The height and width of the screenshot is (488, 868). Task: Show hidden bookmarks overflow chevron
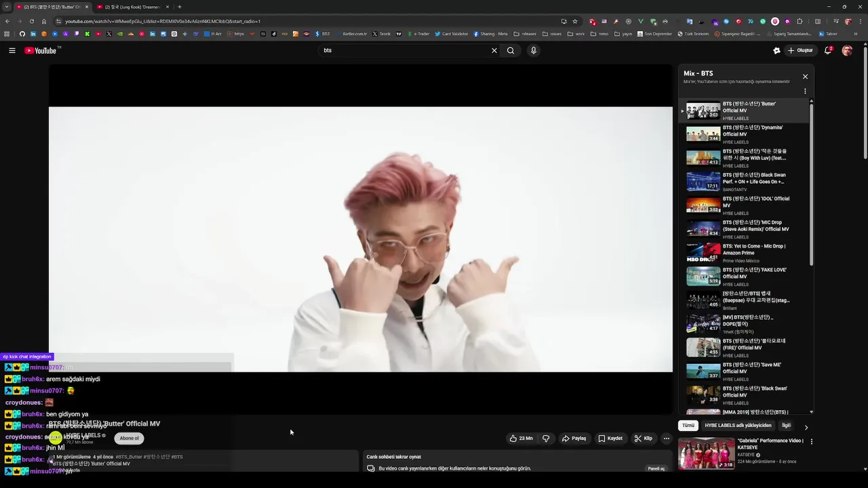click(x=855, y=34)
